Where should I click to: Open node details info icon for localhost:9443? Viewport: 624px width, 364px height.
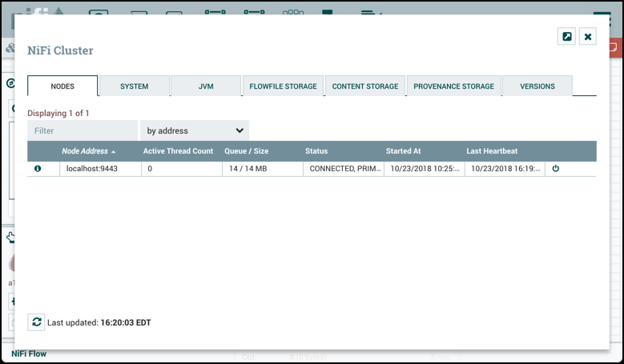tap(38, 169)
